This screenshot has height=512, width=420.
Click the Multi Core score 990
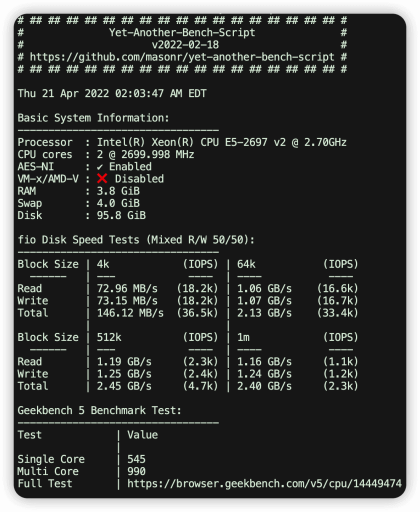tap(136, 471)
